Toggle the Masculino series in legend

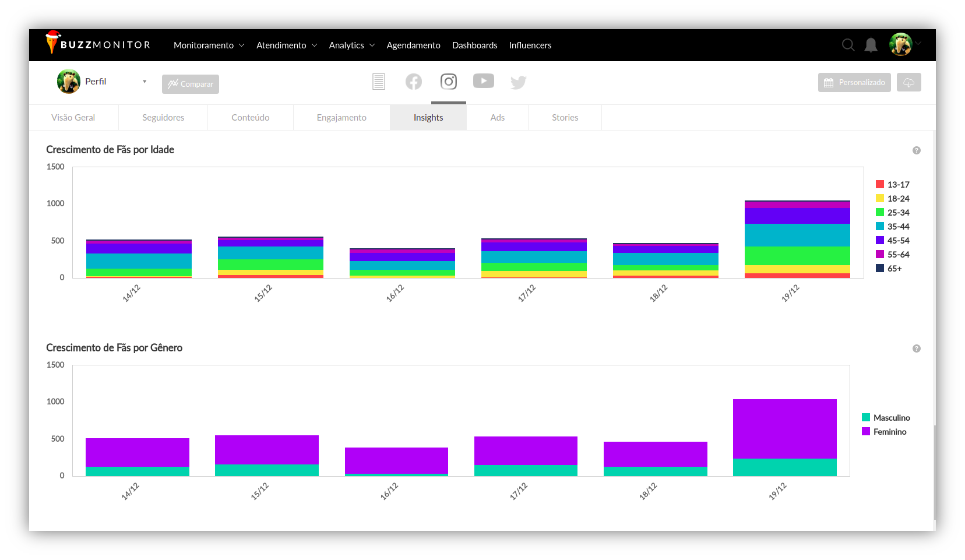click(x=886, y=418)
